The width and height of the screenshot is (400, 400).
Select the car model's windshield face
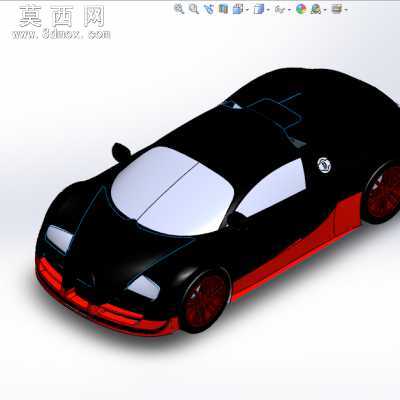[x=172, y=191]
